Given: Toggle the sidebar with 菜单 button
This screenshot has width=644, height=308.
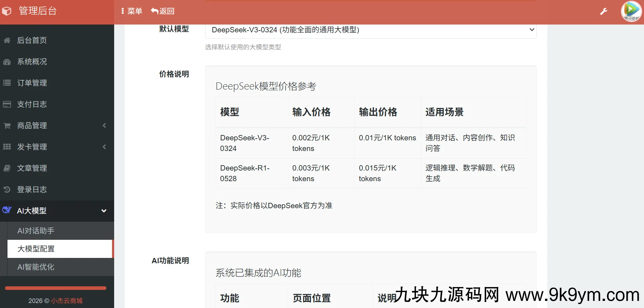Looking at the screenshot, I should 132,11.
